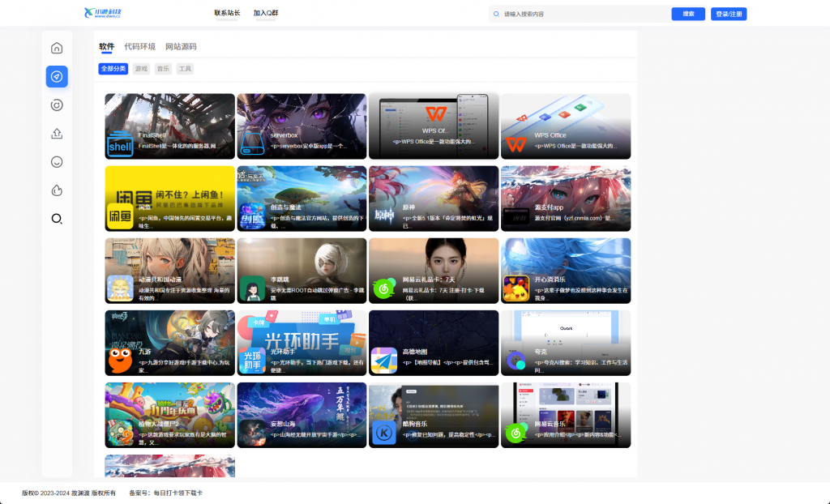The width and height of the screenshot is (830, 504).
Task: Open the 联系站长 header link
Action: 227,13
